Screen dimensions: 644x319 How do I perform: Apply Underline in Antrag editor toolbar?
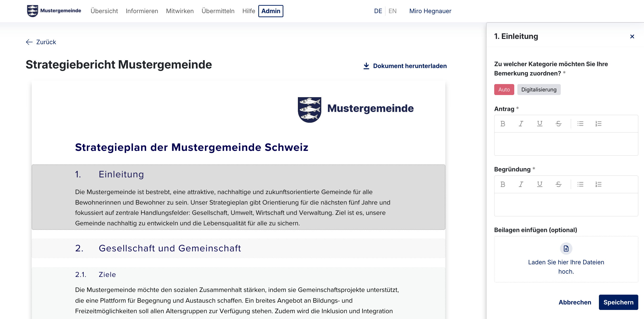click(x=540, y=124)
